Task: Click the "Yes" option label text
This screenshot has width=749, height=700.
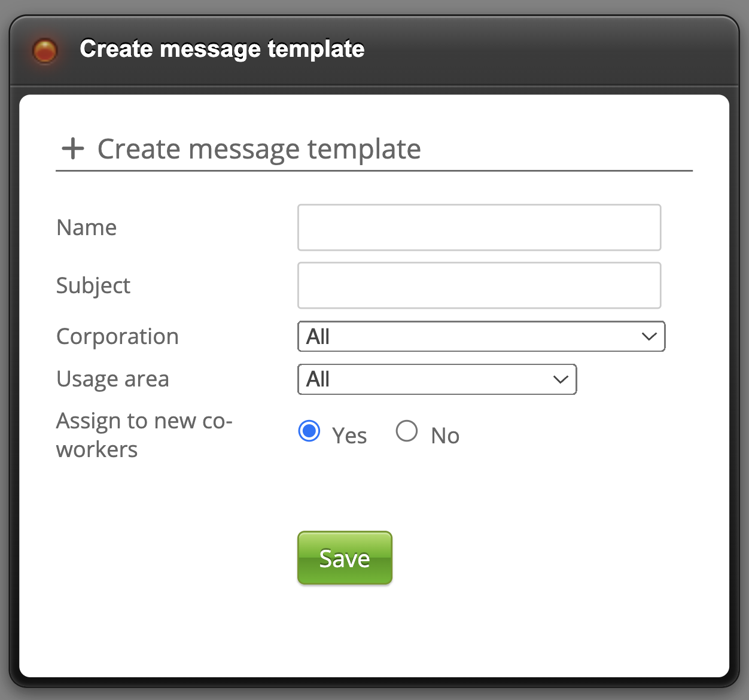Action: point(349,436)
